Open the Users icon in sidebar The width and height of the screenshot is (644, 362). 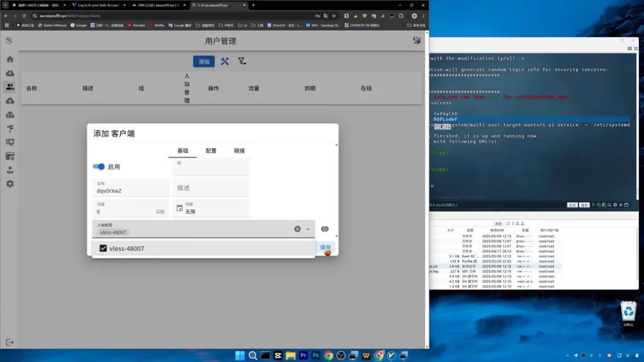[10, 87]
